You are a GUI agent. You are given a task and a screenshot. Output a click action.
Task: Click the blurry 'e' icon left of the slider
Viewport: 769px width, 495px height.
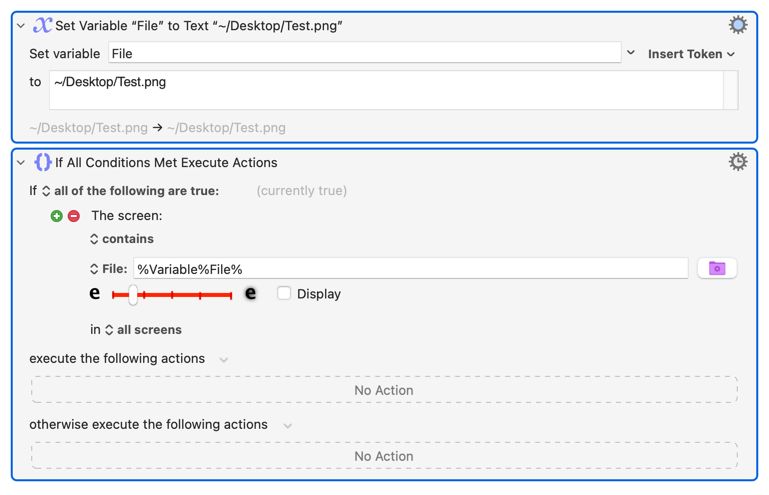pyautogui.click(x=95, y=293)
